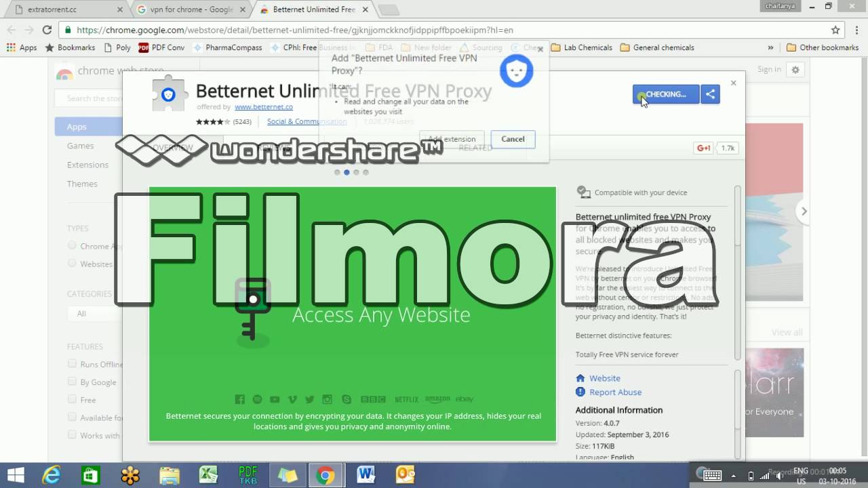Viewport: 868px width, 488px height.
Task: Open the touch keyboard tray icon
Action: pyautogui.click(x=712, y=475)
